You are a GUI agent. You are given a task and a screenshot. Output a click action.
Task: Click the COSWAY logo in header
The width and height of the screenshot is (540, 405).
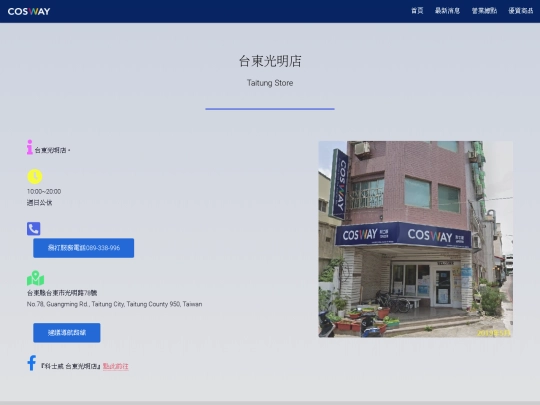click(x=29, y=11)
